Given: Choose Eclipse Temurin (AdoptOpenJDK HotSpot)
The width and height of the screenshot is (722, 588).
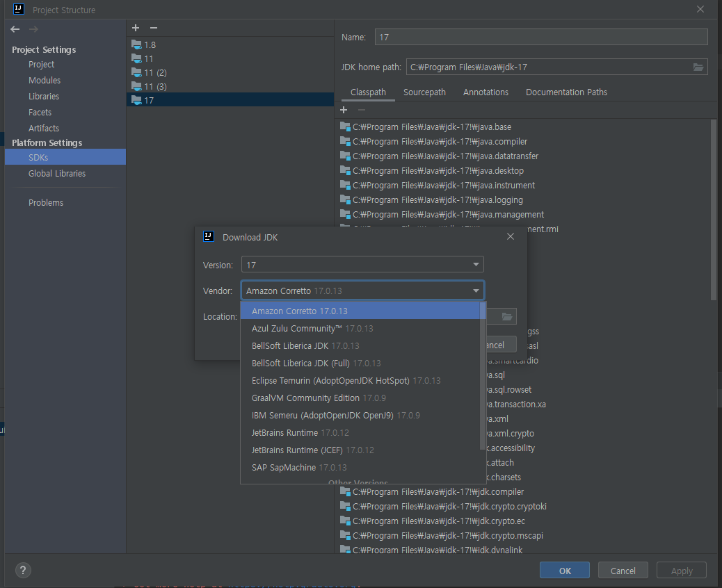Looking at the screenshot, I should click(x=360, y=380).
